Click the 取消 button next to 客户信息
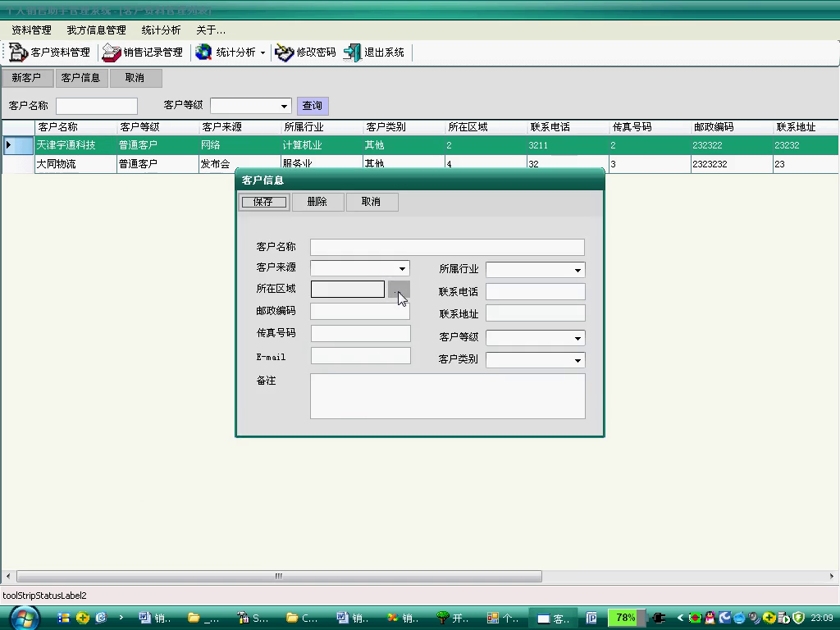Viewport: 840px width, 630px height. coord(135,78)
